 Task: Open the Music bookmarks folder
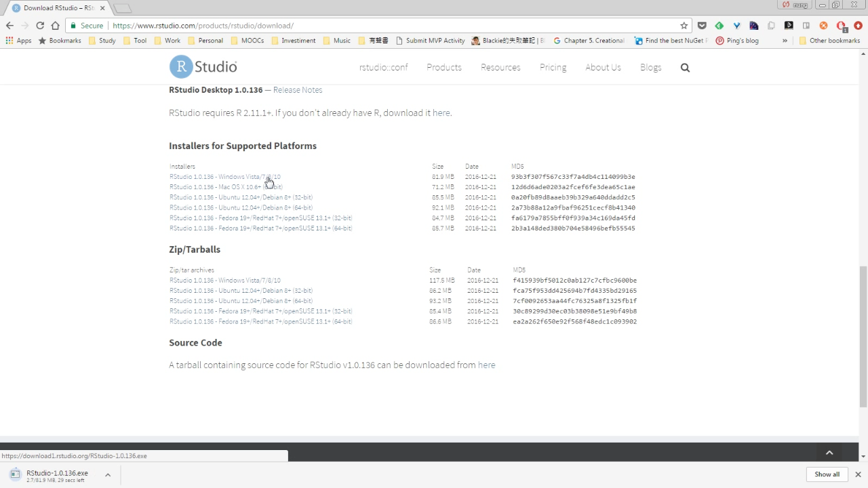coord(336,41)
